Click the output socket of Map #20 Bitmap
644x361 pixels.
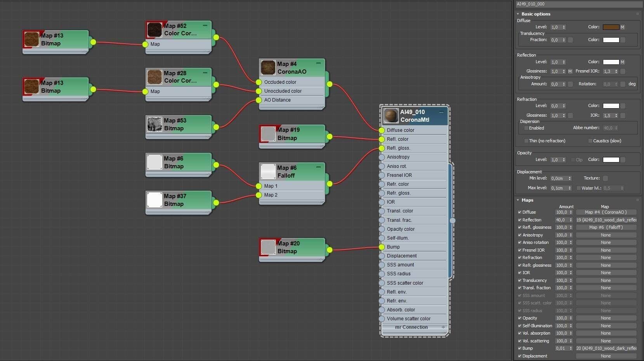pyautogui.click(x=329, y=250)
